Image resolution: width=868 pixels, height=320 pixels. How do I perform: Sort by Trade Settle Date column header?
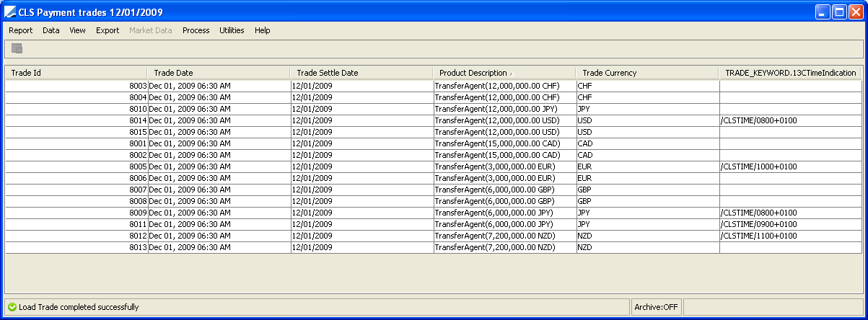361,73
